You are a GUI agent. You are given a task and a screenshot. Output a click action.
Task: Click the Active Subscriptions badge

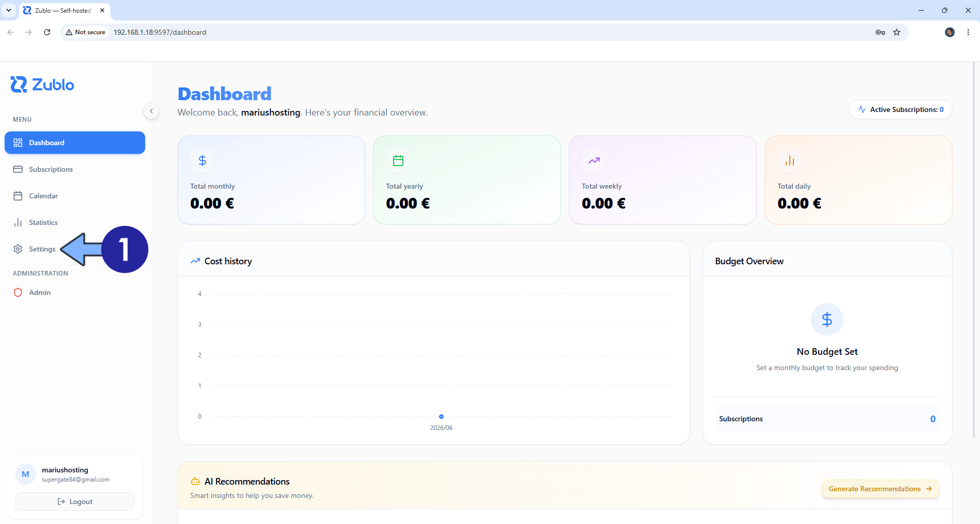pos(901,109)
